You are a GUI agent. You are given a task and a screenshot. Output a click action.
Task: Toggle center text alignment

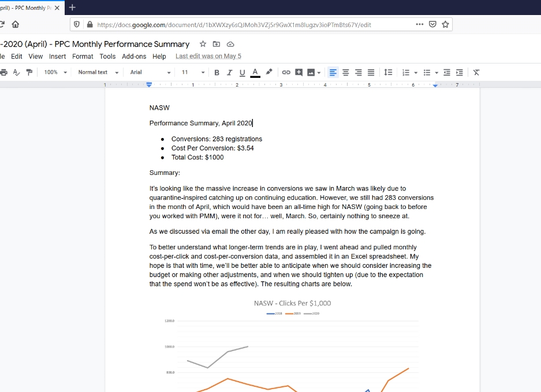click(x=345, y=72)
